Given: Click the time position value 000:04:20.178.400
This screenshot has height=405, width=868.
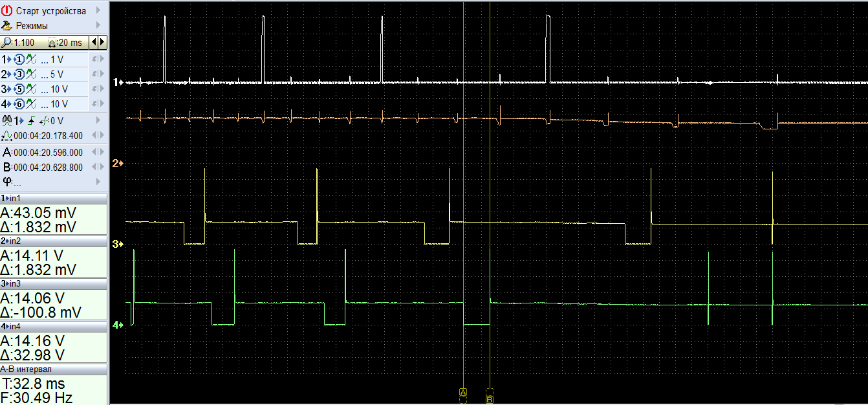Looking at the screenshot, I should click(x=49, y=136).
